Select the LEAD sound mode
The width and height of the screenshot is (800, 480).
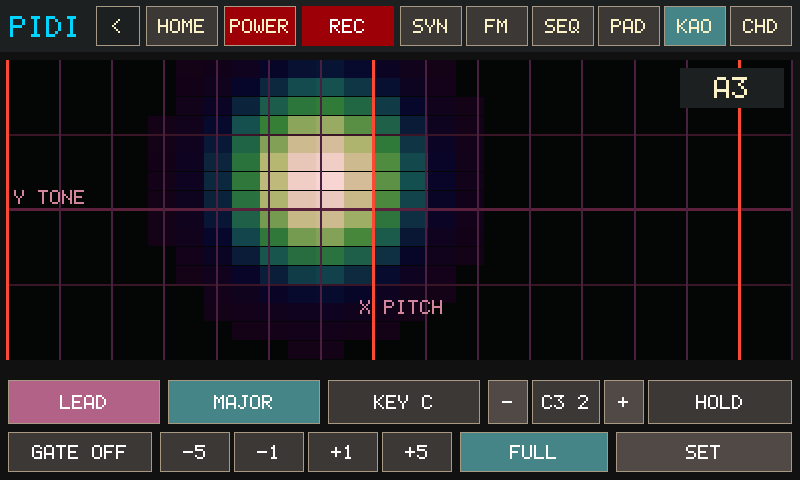tap(84, 402)
